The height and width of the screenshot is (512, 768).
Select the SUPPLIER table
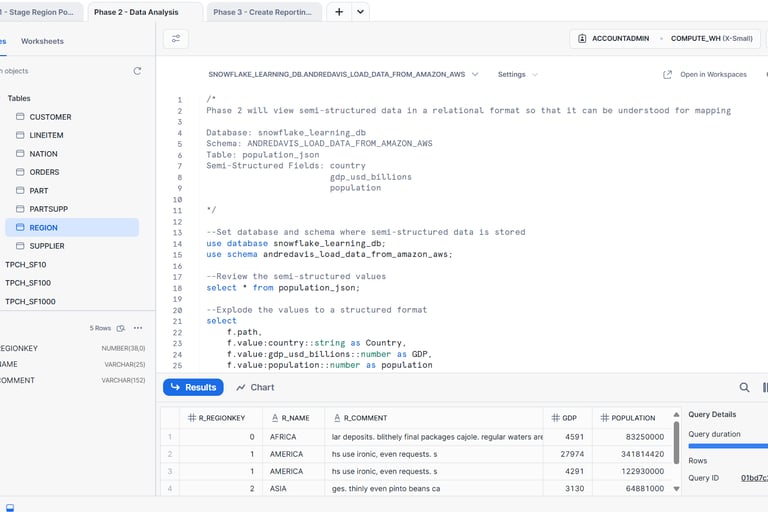click(47, 246)
